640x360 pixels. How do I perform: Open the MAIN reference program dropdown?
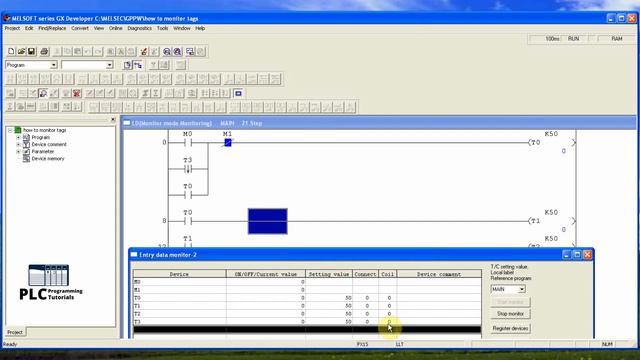click(x=522, y=289)
